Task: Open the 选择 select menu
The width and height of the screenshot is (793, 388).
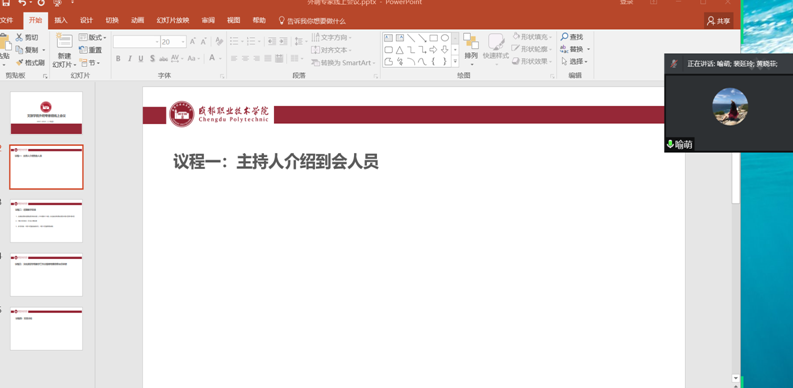Action: point(574,61)
